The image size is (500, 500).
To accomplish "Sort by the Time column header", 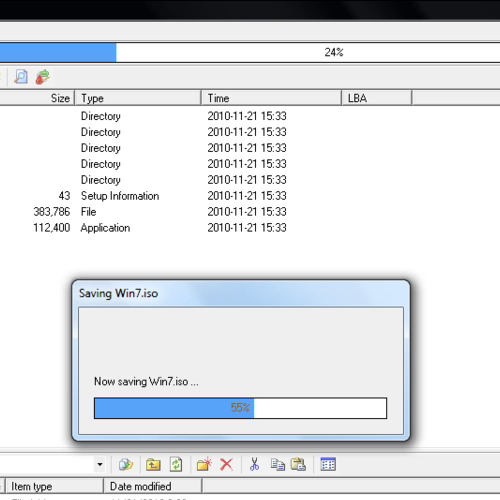I will click(271, 98).
